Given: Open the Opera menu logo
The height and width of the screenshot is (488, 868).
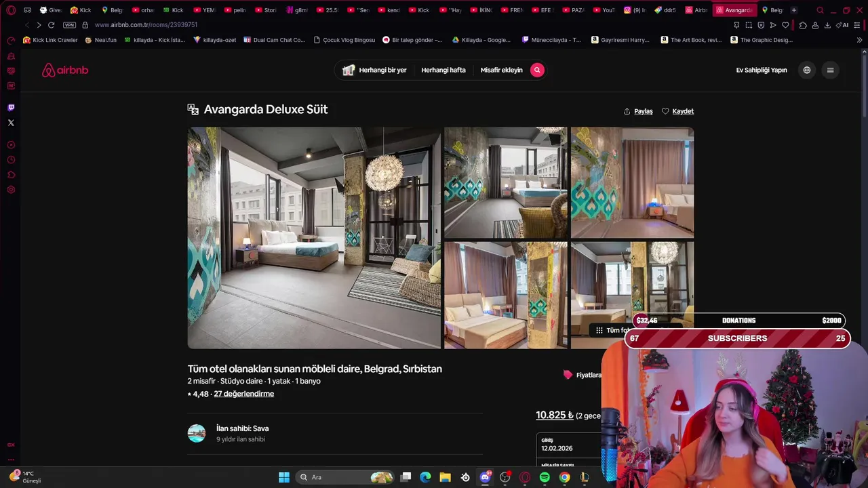Looking at the screenshot, I should coord(11,10).
